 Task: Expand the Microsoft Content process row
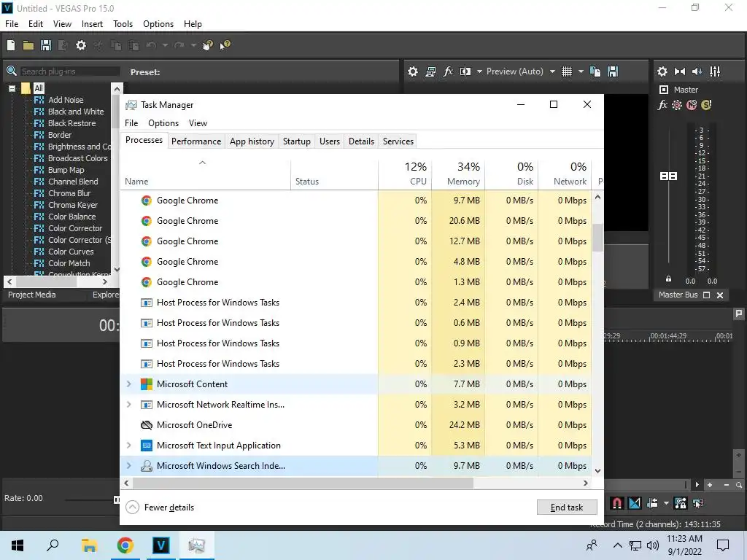point(128,384)
